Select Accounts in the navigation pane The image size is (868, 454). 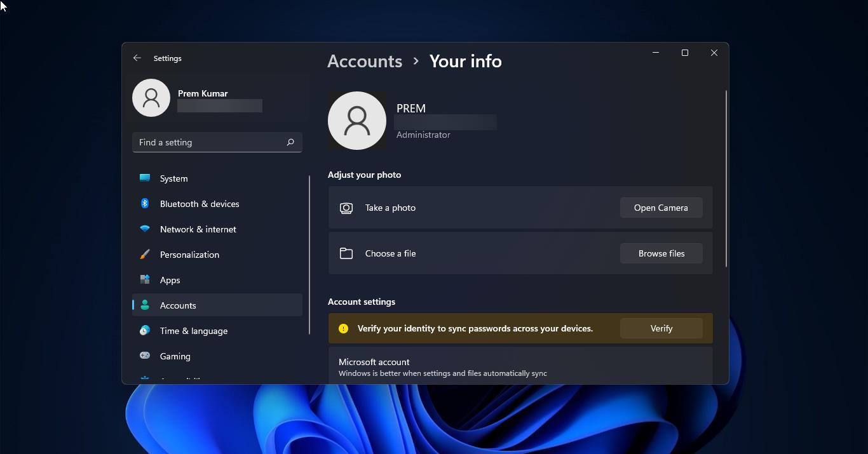point(177,305)
